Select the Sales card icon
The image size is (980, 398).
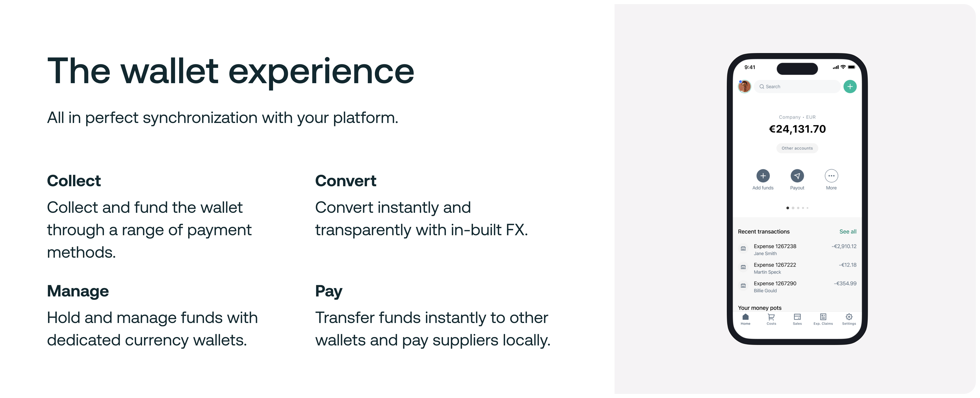click(x=797, y=317)
